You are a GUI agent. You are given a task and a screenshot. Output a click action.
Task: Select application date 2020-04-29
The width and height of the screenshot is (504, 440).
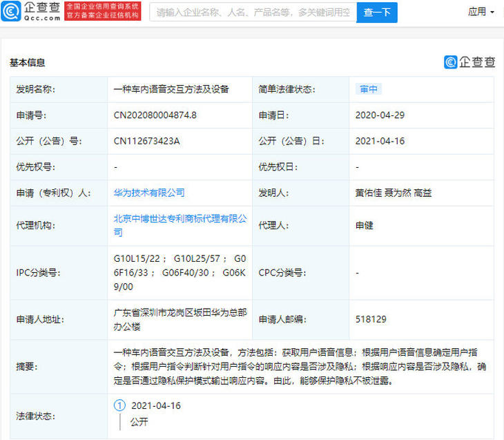[380, 115]
